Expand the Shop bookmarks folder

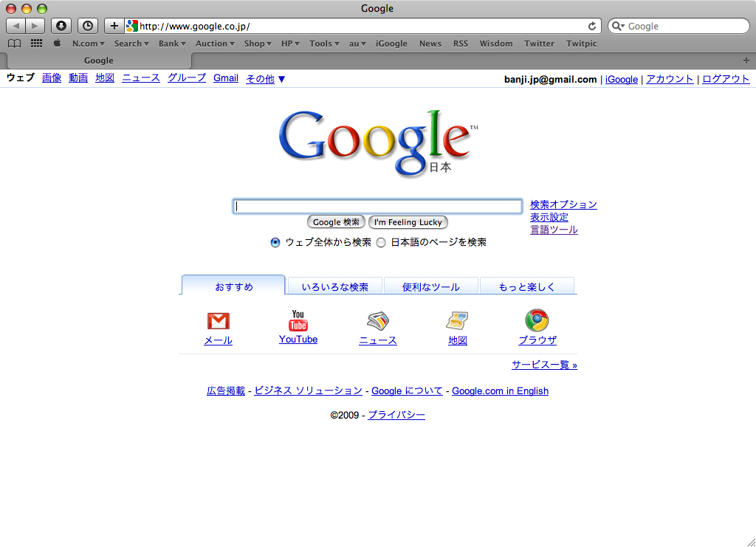(x=258, y=44)
